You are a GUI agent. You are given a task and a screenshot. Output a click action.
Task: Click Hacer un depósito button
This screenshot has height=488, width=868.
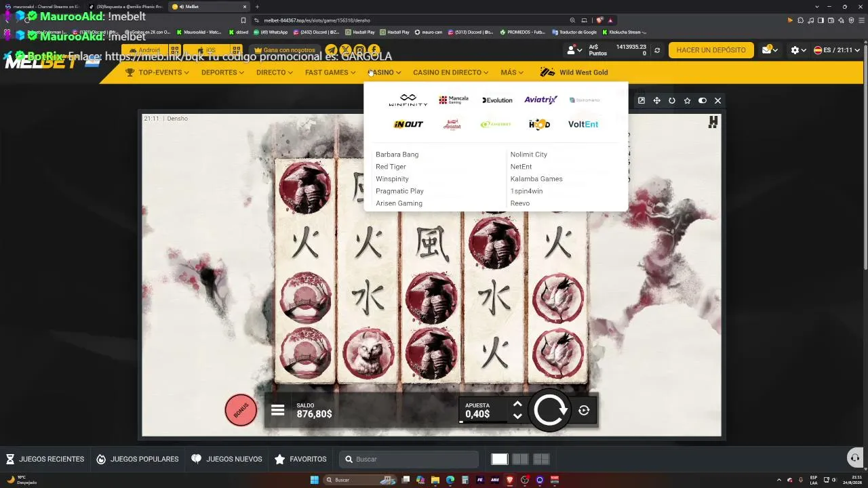(711, 50)
